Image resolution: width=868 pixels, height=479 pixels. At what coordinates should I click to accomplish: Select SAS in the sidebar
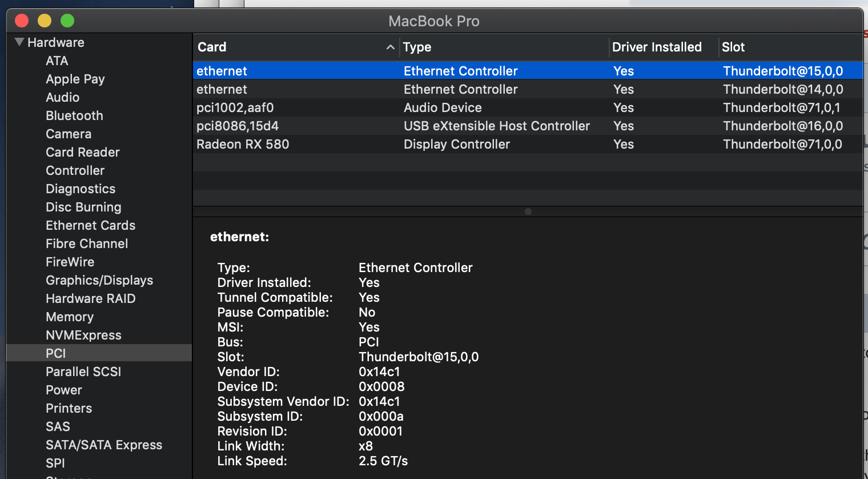(58, 426)
